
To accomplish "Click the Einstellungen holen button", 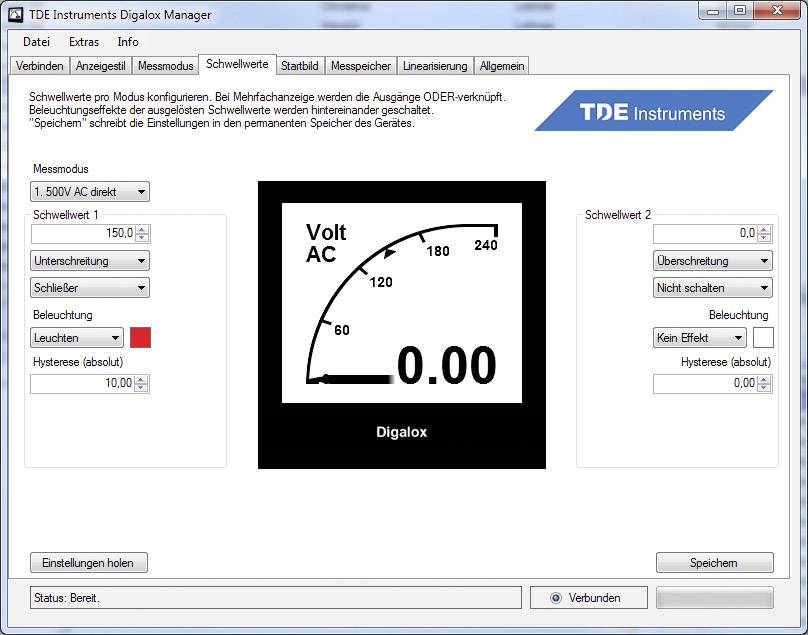I will (x=88, y=563).
